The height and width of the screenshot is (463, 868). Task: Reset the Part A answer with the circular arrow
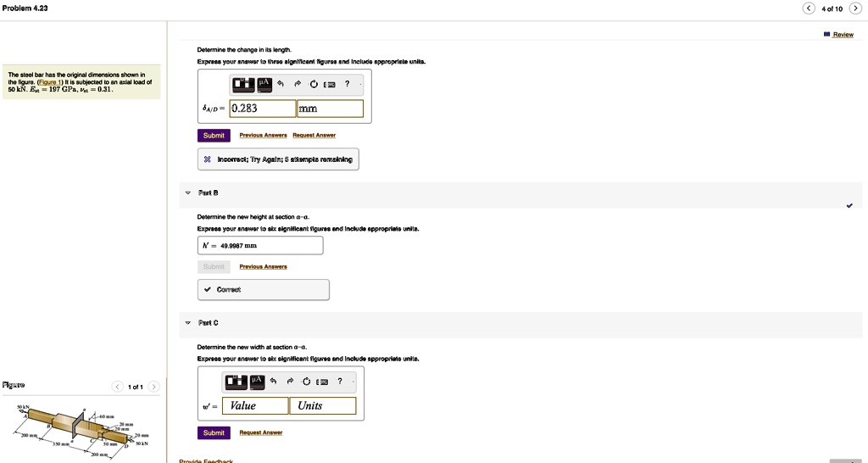click(314, 84)
